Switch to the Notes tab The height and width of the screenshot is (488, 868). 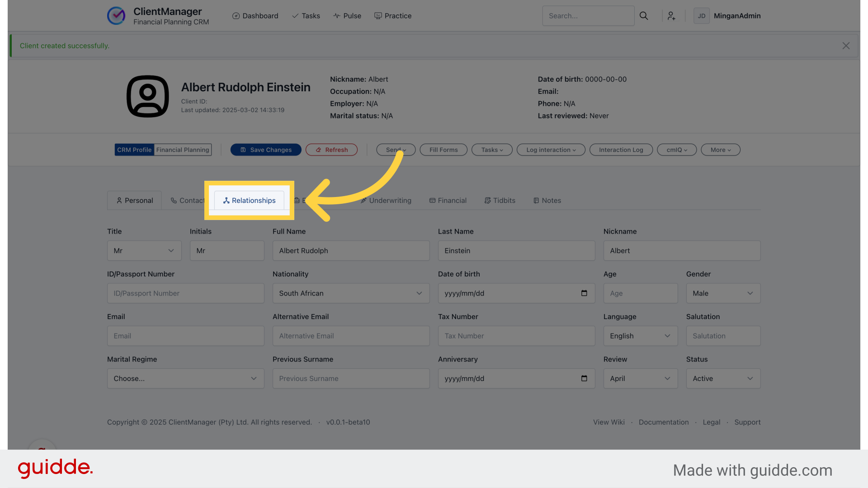click(547, 201)
